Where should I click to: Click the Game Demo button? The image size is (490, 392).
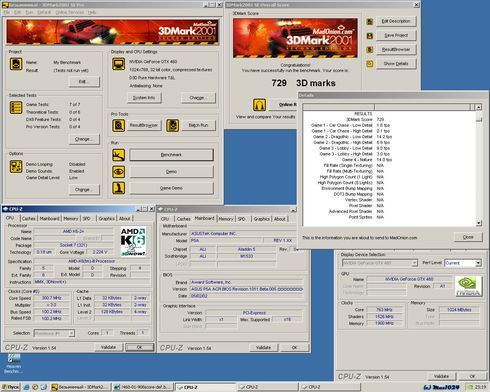coord(171,188)
